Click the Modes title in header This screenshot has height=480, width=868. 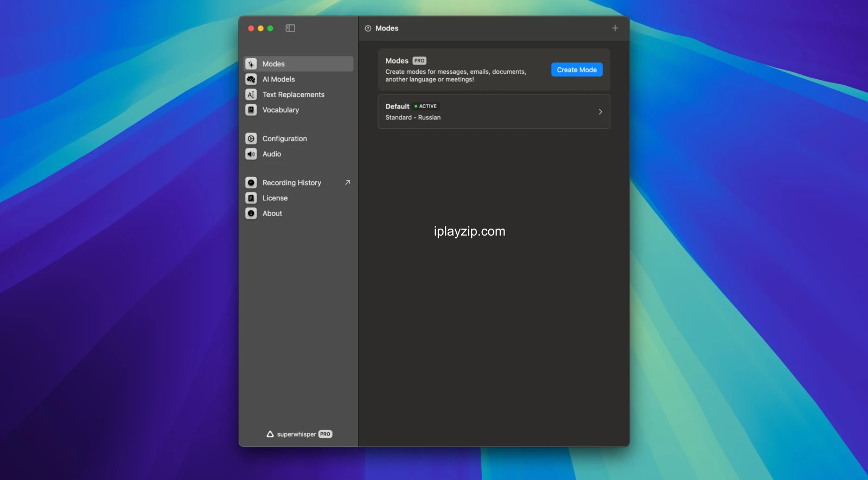[x=387, y=28]
